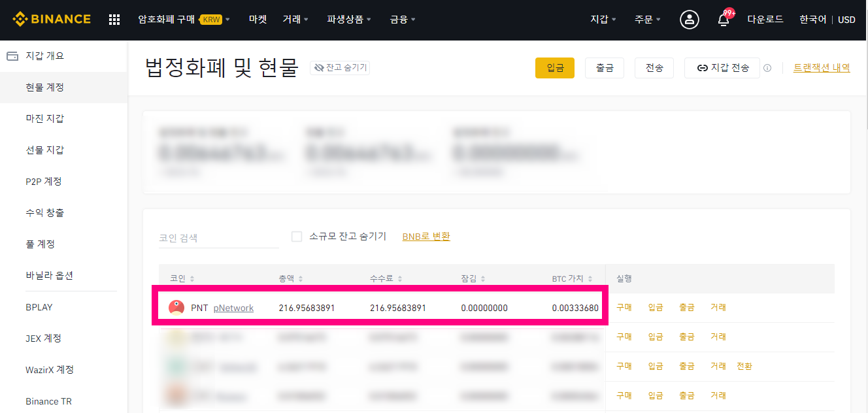
Task: Select 마진 지갑 in sidebar
Action: click(63, 119)
